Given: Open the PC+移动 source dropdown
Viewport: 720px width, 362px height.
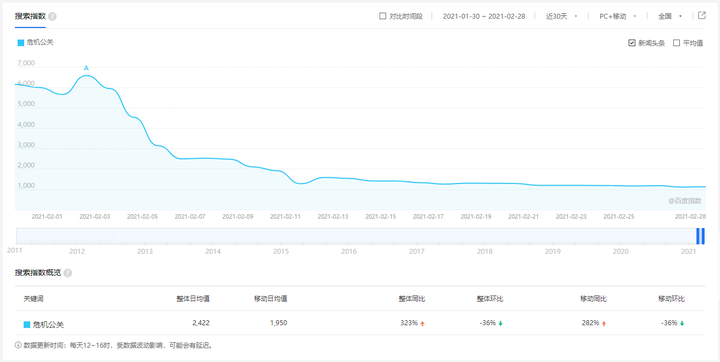Looking at the screenshot, I should pyautogui.click(x=618, y=16).
